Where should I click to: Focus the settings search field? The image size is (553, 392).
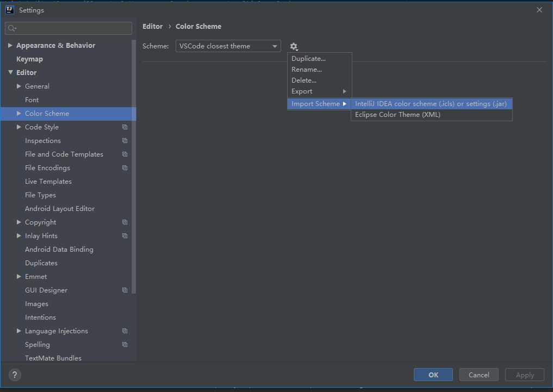pyautogui.click(x=69, y=28)
